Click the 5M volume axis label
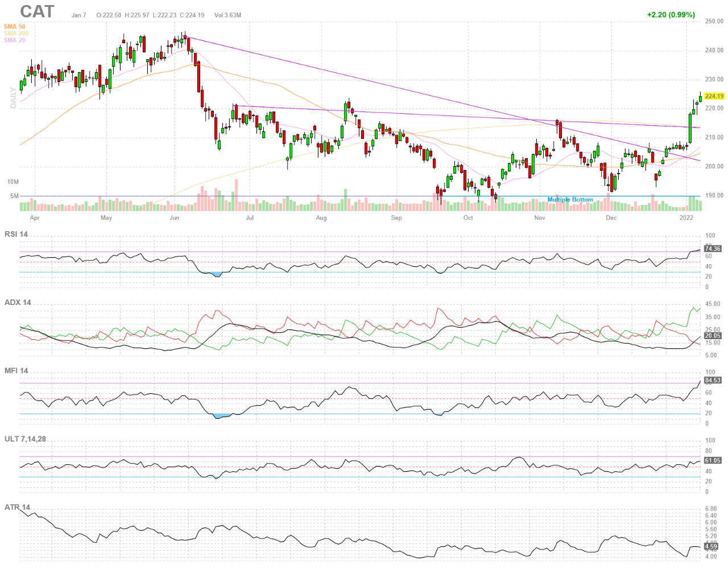The width and height of the screenshot is (728, 569). click(15, 196)
